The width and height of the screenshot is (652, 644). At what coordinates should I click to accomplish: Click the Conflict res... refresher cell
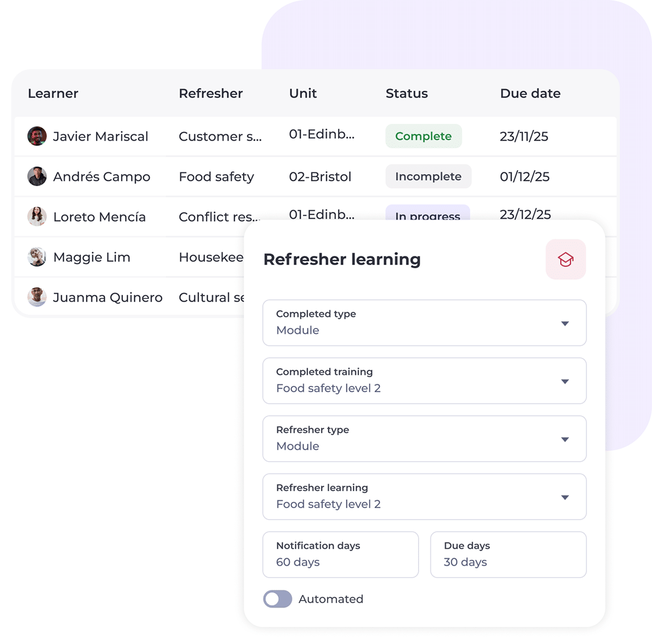(x=219, y=217)
